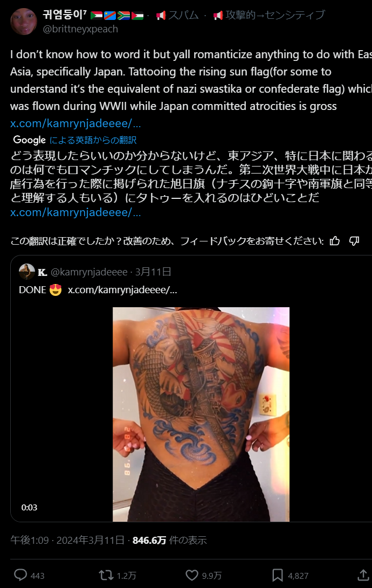Viewport: 372px width, 588px height.
Task: View the 846.6万 件の表示 count
Action: (169, 540)
